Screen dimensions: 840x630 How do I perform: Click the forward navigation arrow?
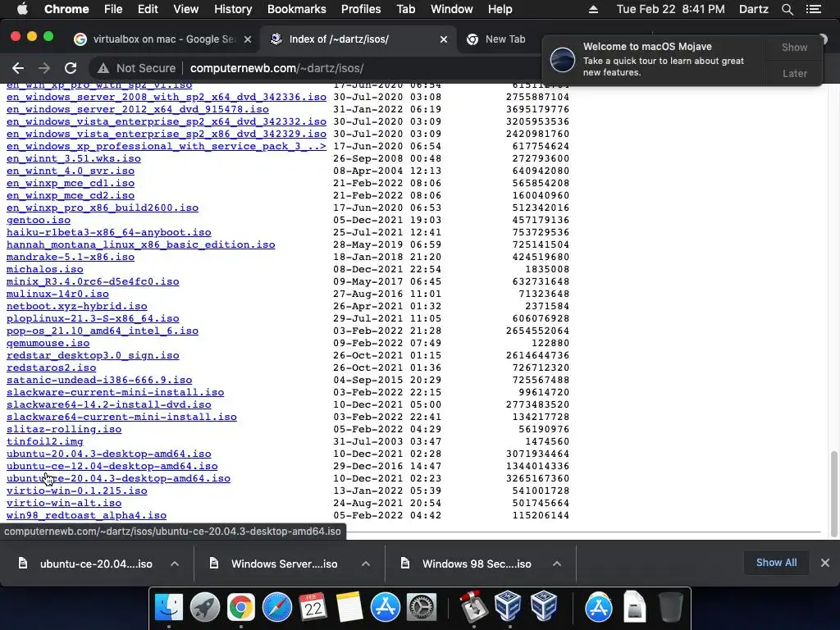point(44,68)
